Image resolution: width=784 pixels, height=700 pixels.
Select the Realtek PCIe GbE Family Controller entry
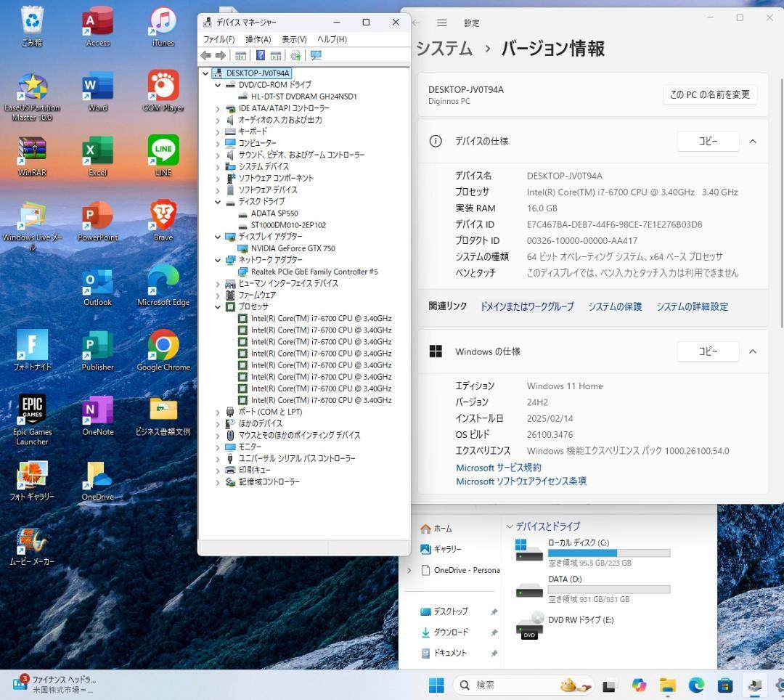tap(314, 272)
